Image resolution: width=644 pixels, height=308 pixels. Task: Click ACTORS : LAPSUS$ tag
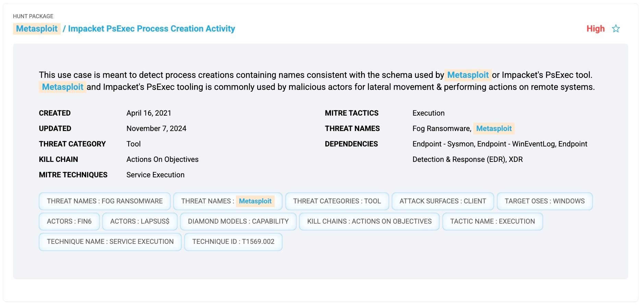140,222
